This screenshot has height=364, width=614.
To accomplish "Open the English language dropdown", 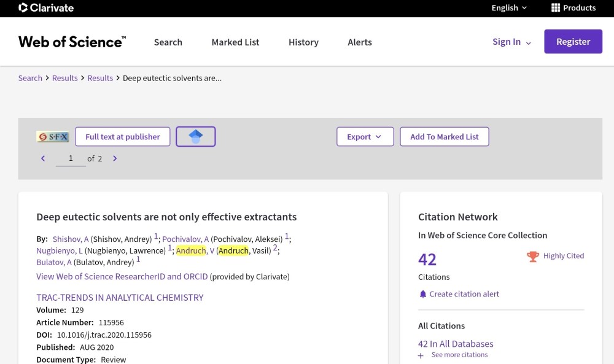I will 509,8.
